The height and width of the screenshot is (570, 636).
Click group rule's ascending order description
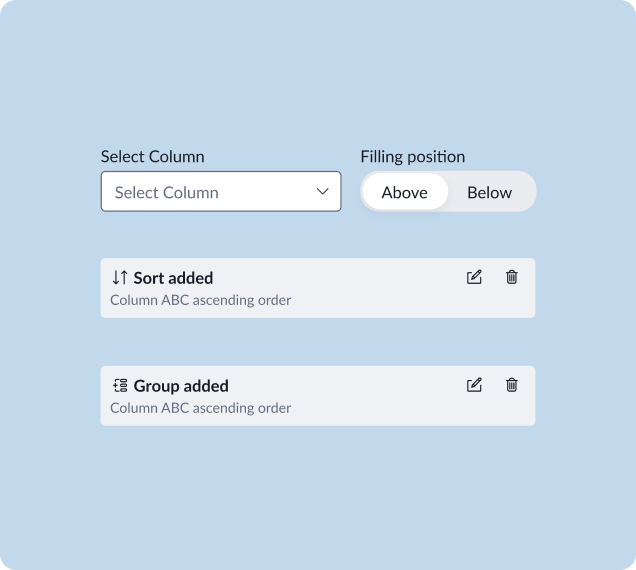point(200,408)
